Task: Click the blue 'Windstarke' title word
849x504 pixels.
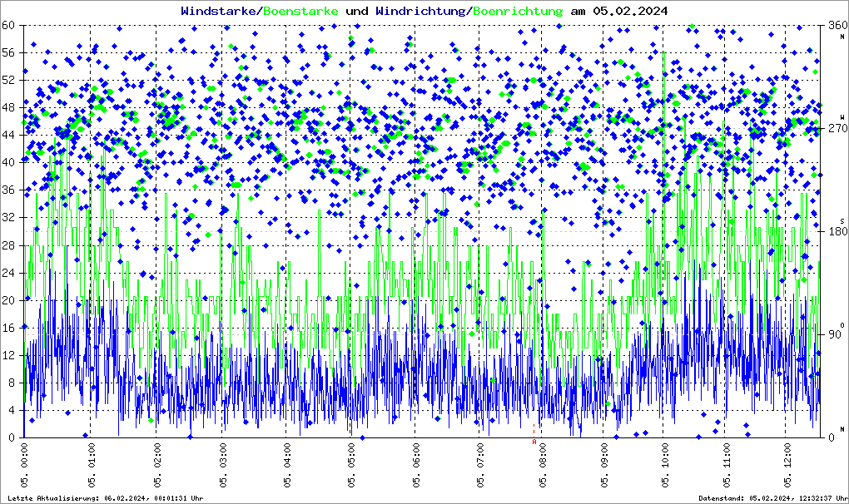Action: pyautogui.click(x=219, y=11)
